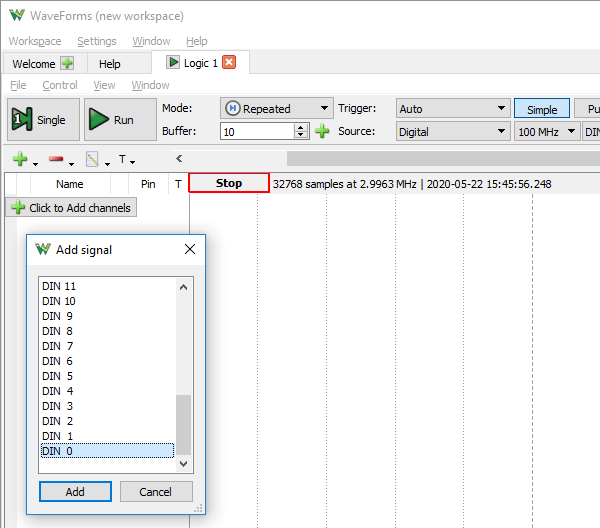Select DIN 11 in signal list

(x=108, y=286)
